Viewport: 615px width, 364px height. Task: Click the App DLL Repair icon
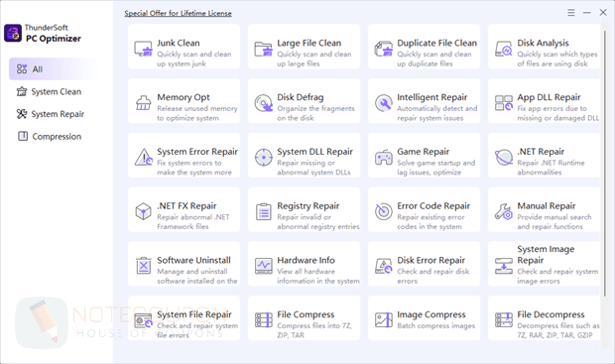504,103
